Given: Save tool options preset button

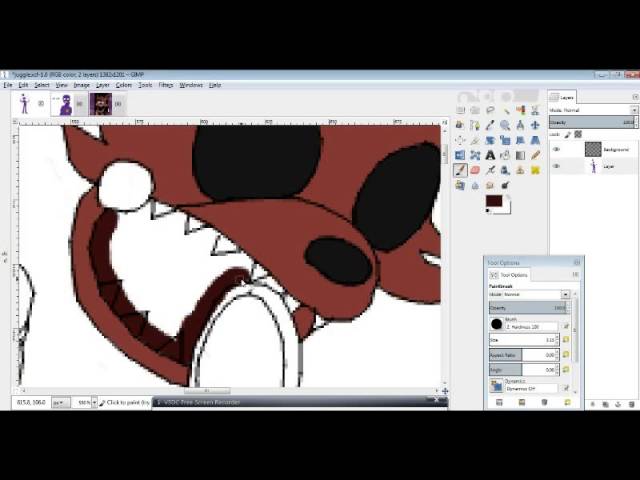Looking at the screenshot, I should [x=499, y=402].
